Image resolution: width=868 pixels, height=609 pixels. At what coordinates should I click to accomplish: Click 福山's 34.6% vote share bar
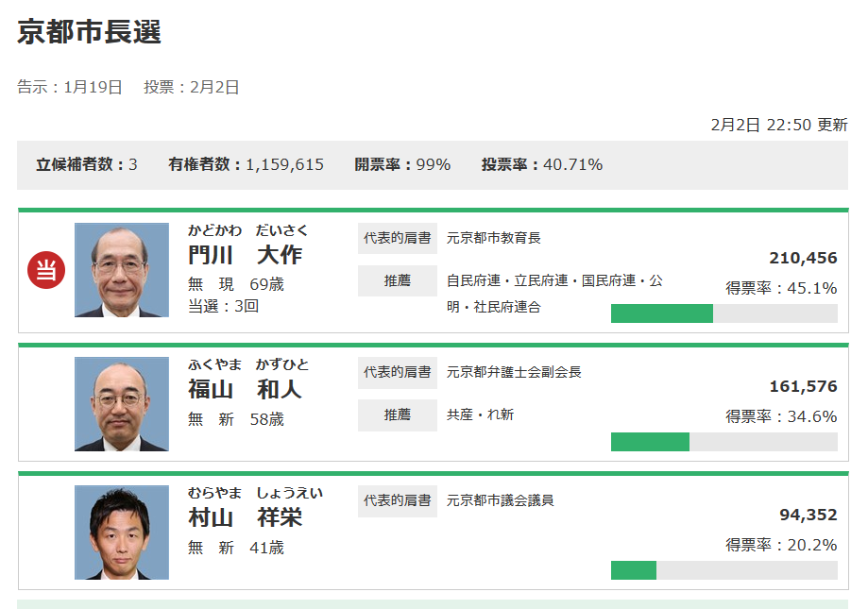tap(724, 441)
